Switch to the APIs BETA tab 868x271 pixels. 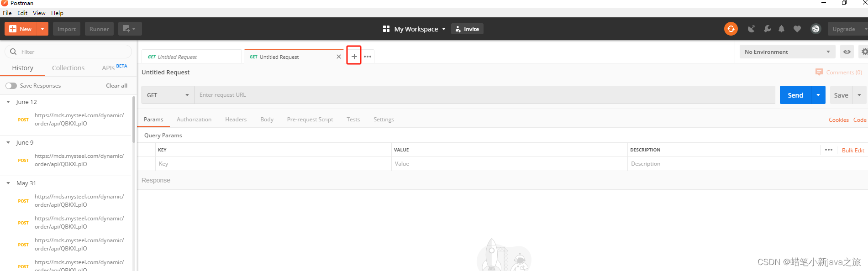114,68
